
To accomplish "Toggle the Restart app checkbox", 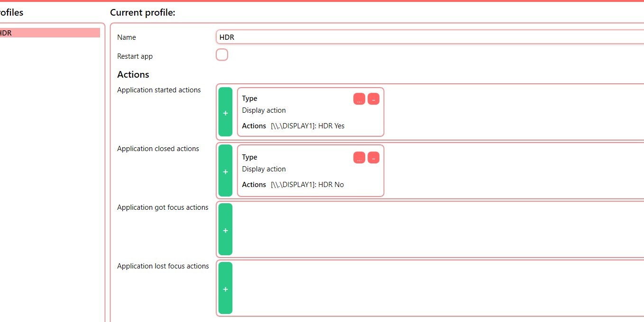I will [222, 55].
